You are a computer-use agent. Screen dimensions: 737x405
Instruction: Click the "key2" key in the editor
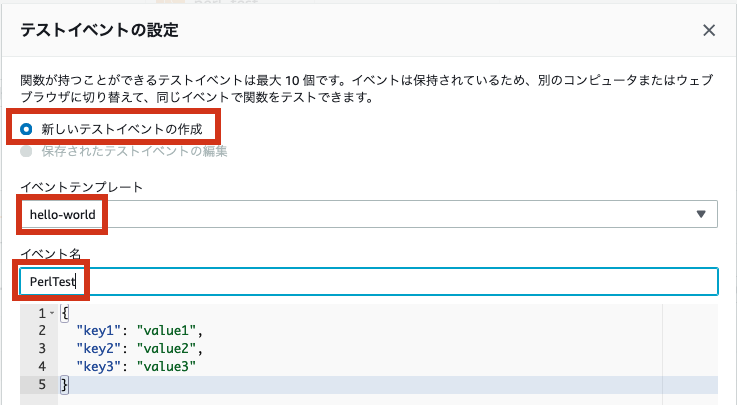[99, 349]
